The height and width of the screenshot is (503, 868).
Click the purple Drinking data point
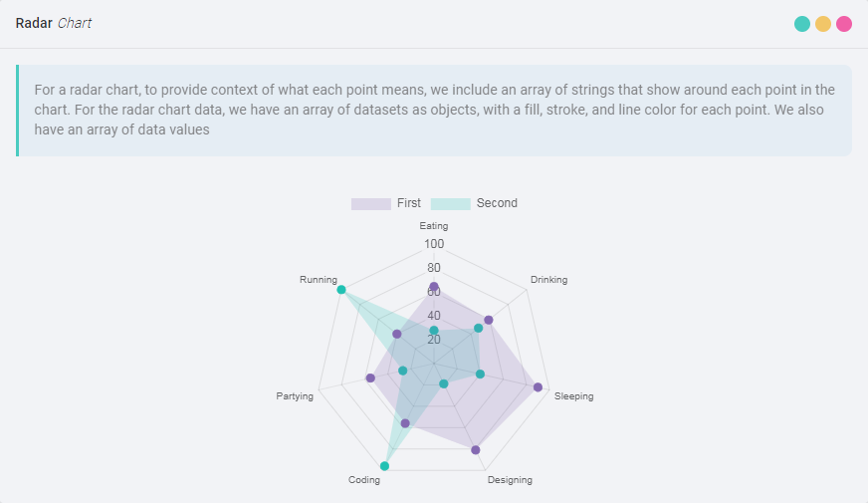[x=489, y=320]
